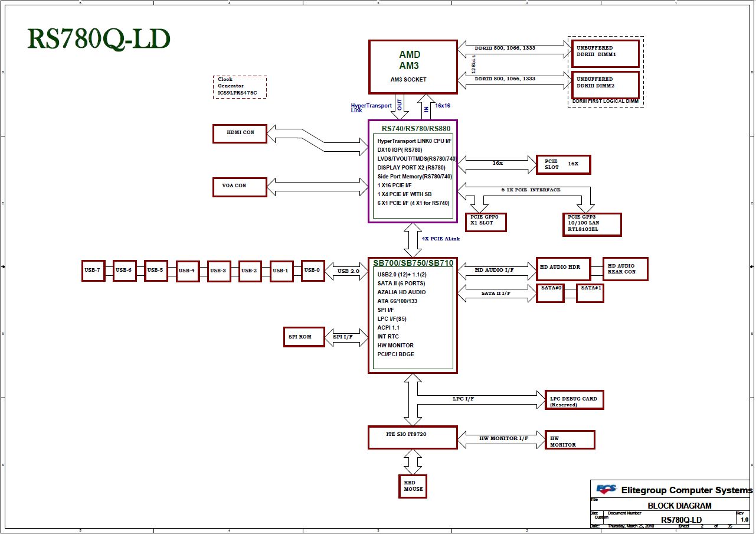Click the SATA#1 block
The image size is (756, 534).
[x=590, y=293]
